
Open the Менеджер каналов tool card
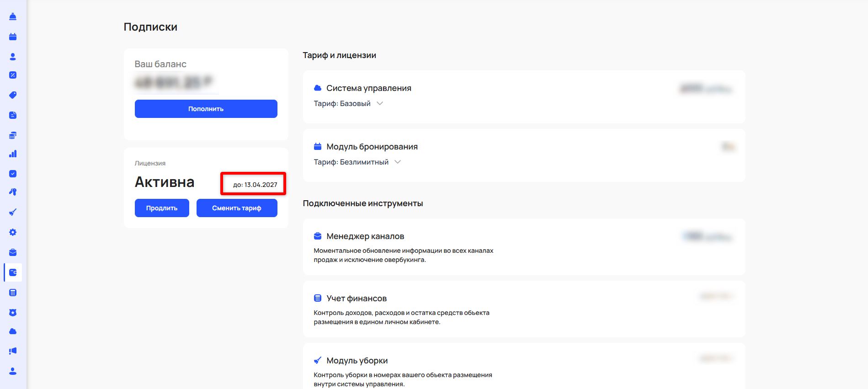click(x=523, y=247)
